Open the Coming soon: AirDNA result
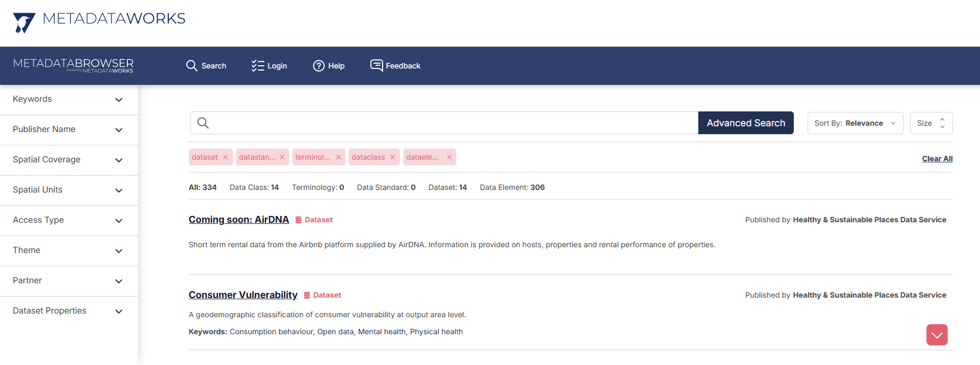The image size is (980, 365). pos(239,220)
